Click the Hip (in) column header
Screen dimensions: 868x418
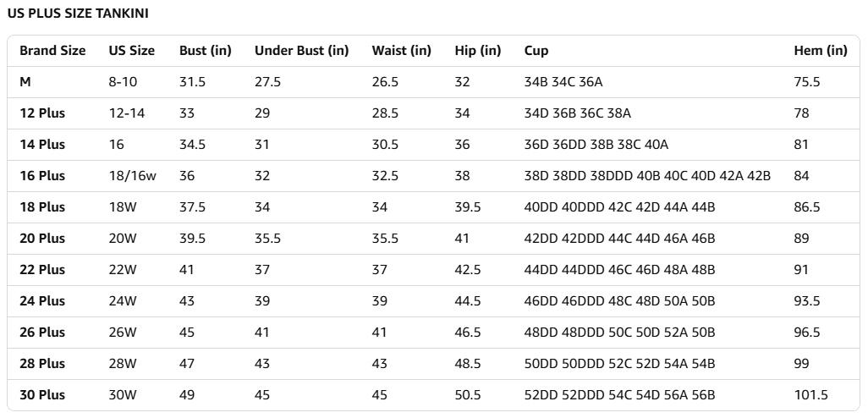477,51
